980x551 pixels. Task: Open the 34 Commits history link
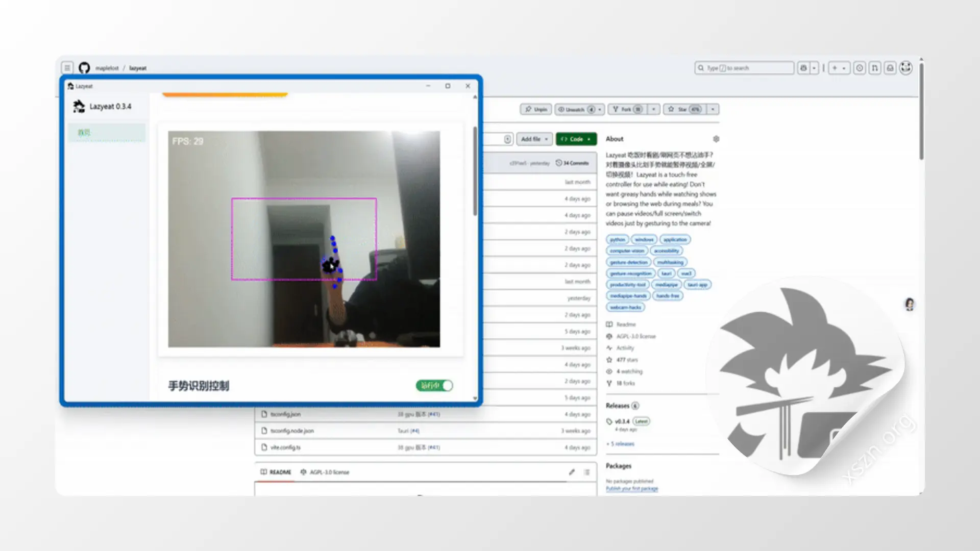[x=572, y=163]
